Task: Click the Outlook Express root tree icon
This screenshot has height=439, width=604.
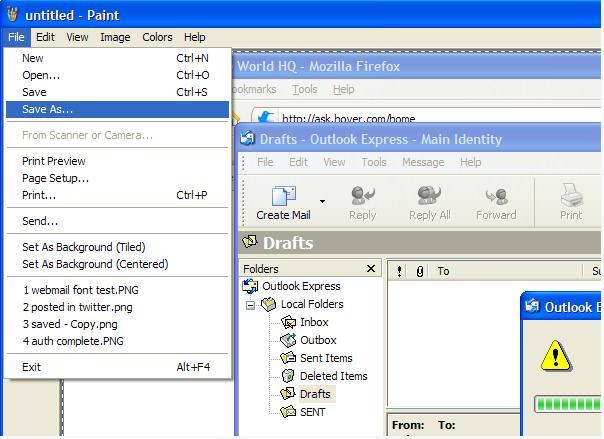Action: [250, 286]
